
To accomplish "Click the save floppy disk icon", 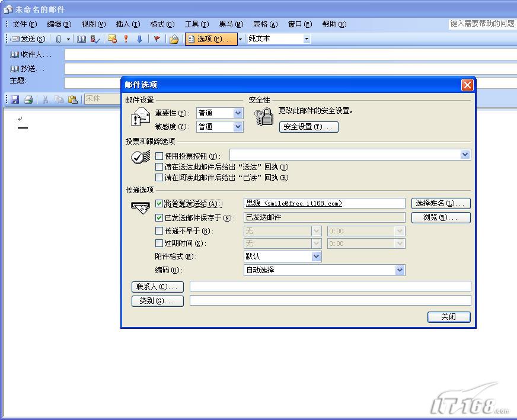I will pyautogui.click(x=15, y=100).
